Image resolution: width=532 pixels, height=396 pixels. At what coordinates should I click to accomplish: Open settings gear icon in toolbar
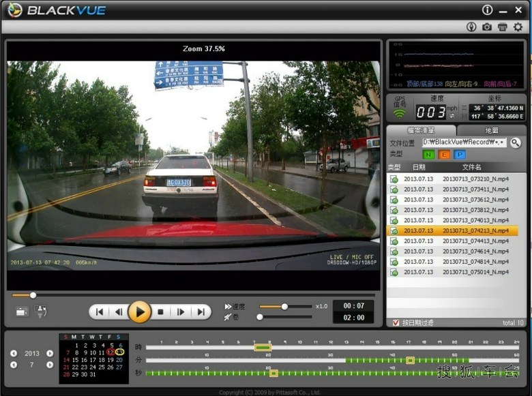point(518,27)
